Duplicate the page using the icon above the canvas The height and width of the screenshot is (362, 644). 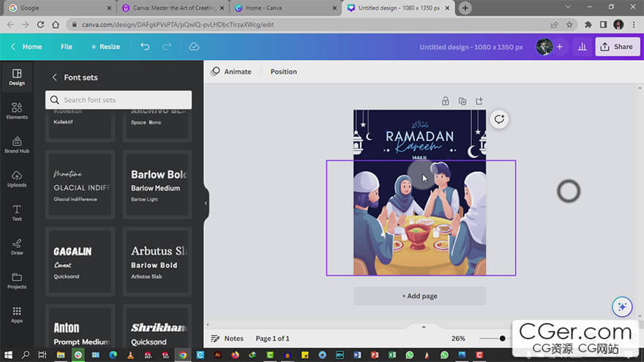[x=463, y=101]
